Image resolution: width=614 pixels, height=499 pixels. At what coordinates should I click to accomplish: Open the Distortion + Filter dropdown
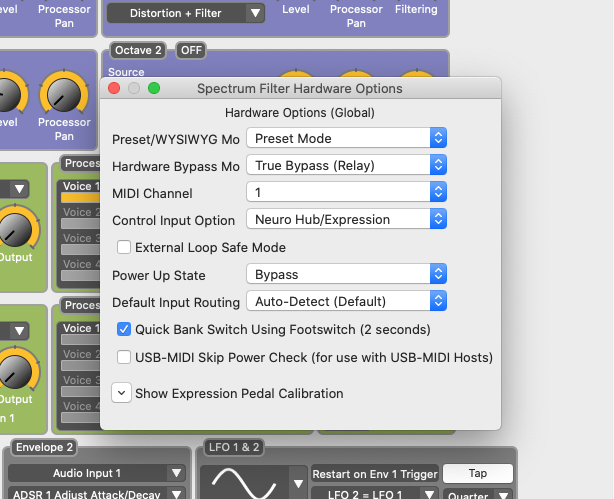(186, 13)
